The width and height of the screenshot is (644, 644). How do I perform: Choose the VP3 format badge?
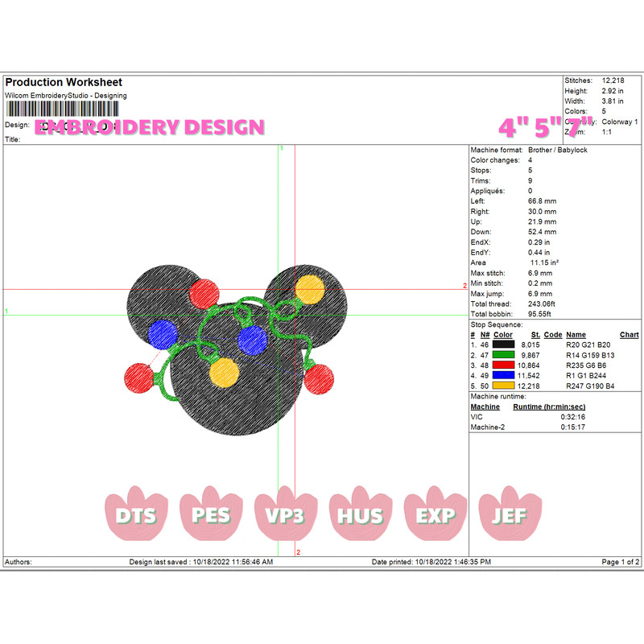pyautogui.click(x=284, y=515)
